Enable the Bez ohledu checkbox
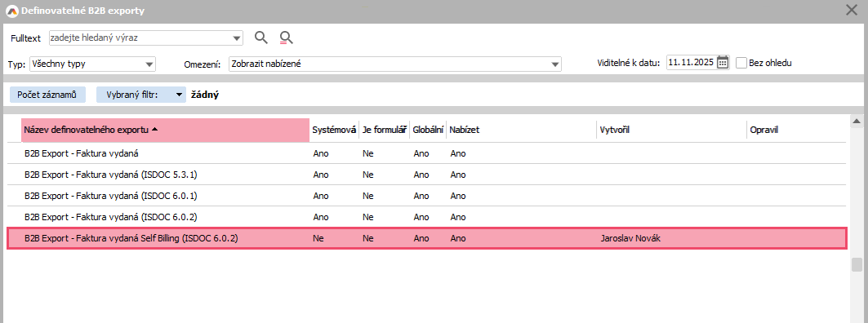The height and width of the screenshot is (323, 868). (x=741, y=63)
